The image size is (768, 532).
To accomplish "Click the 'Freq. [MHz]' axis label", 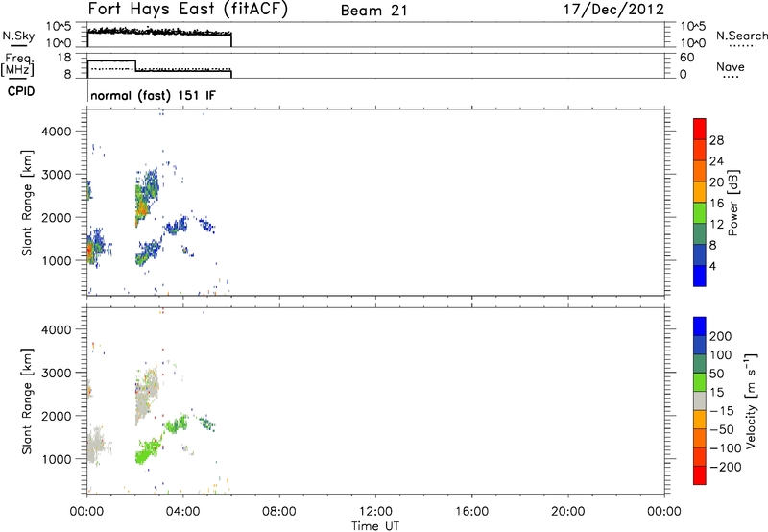I will click(18, 65).
